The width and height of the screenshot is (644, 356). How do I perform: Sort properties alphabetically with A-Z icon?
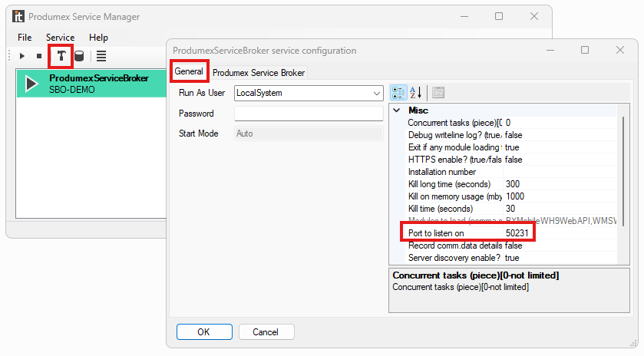tap(416, 93)
